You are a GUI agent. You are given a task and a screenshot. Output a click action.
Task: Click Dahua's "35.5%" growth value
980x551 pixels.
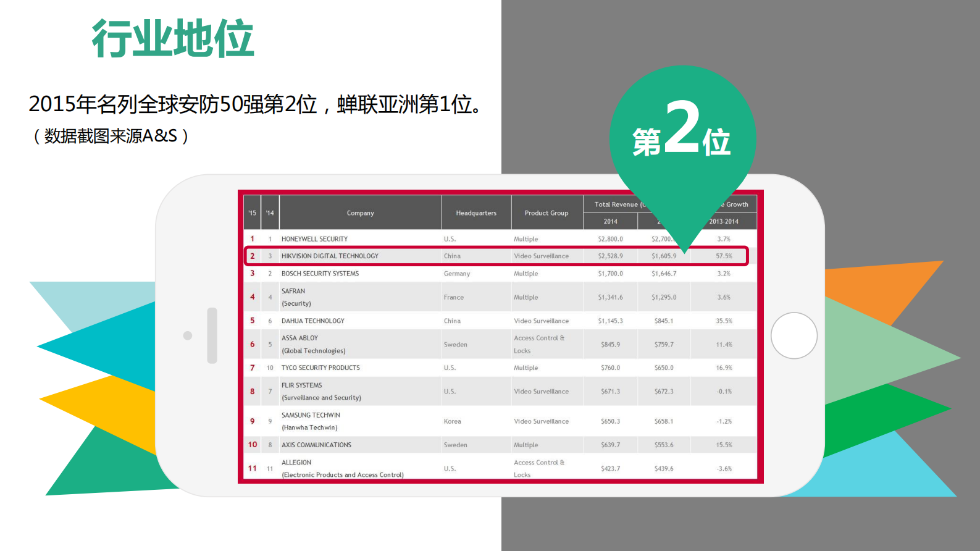[724, 321]
